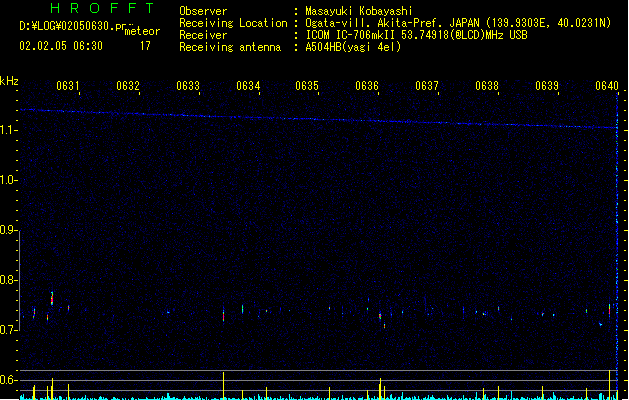Click the Receiving antenna label
Image resolution: width=629 pixels, height=400 pixels.
tap(230, 47)
